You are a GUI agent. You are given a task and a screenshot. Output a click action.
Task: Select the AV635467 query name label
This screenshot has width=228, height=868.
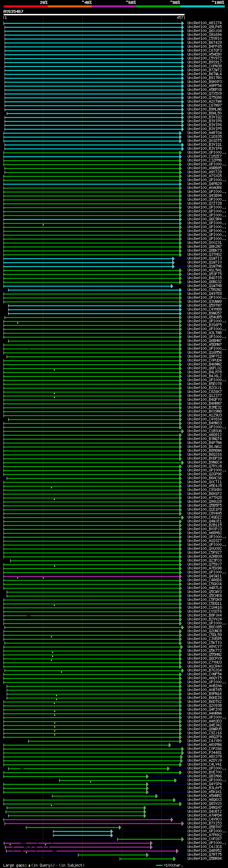tap(14, 11)
